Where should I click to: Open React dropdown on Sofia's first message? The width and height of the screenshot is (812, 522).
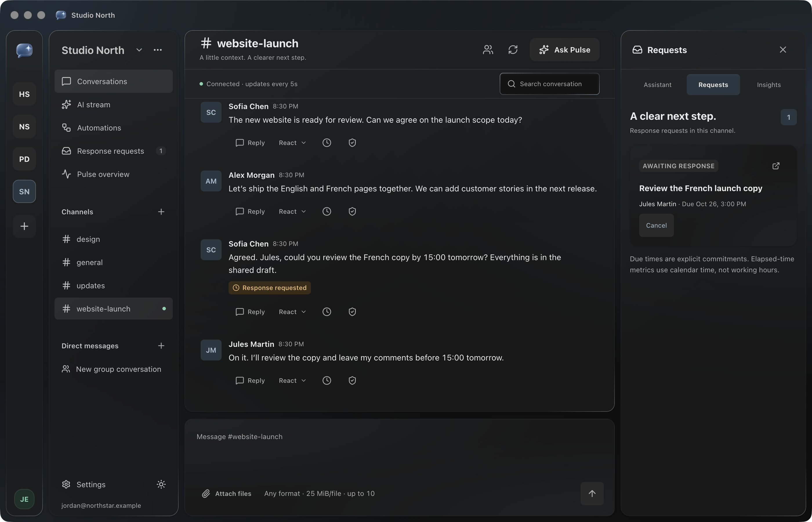[x=293, y=143]
